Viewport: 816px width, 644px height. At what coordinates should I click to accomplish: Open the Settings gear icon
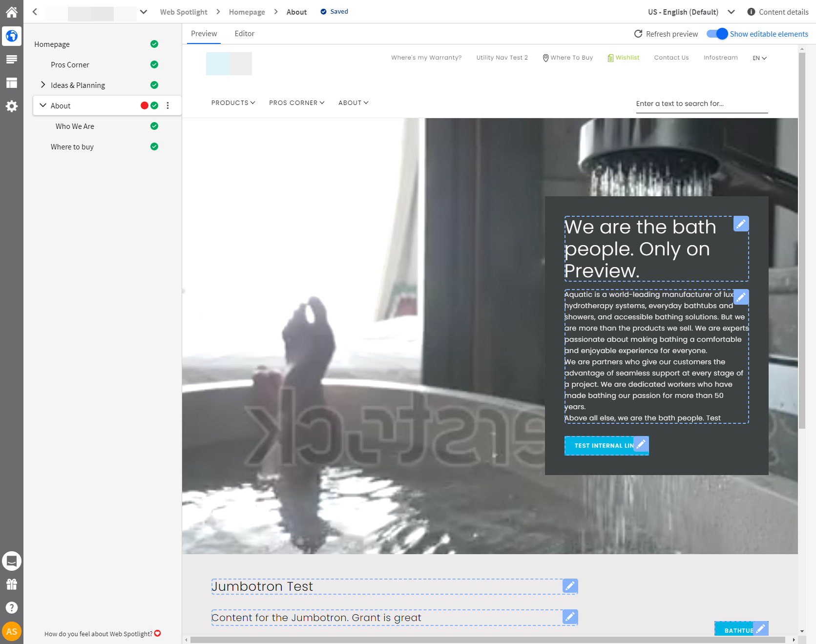11,106
